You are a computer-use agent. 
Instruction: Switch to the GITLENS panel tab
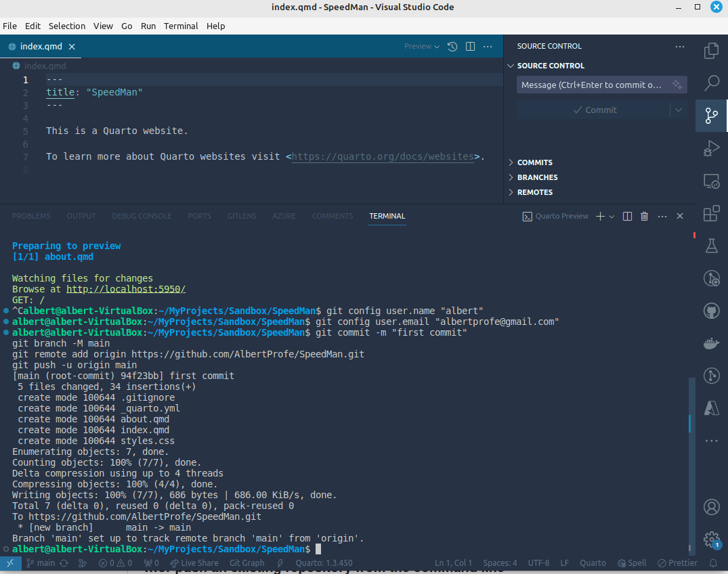242,216
